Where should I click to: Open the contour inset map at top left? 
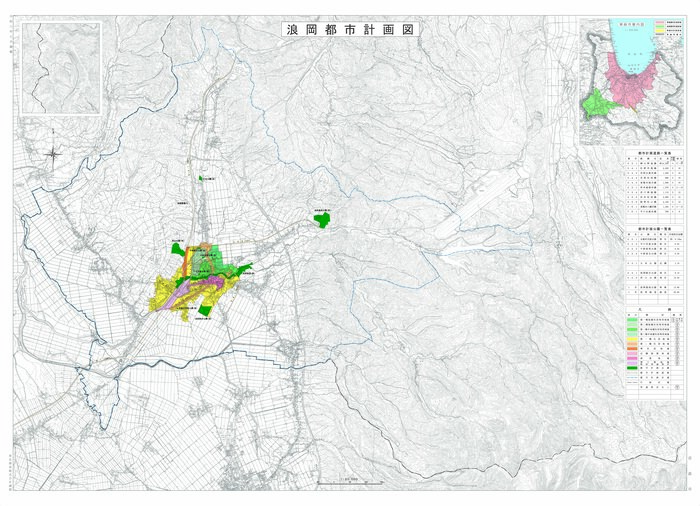point(62,68)
